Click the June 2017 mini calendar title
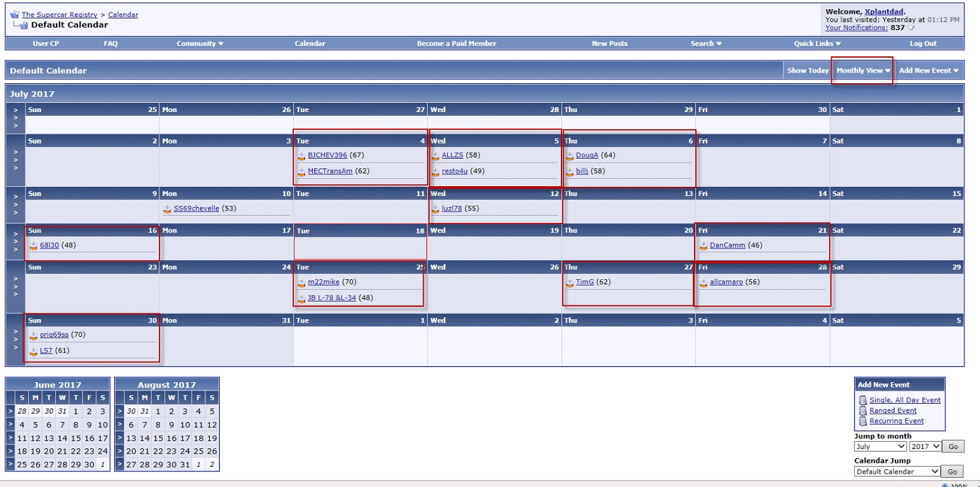Screen dimensions: 980x487 coord(57,385)
